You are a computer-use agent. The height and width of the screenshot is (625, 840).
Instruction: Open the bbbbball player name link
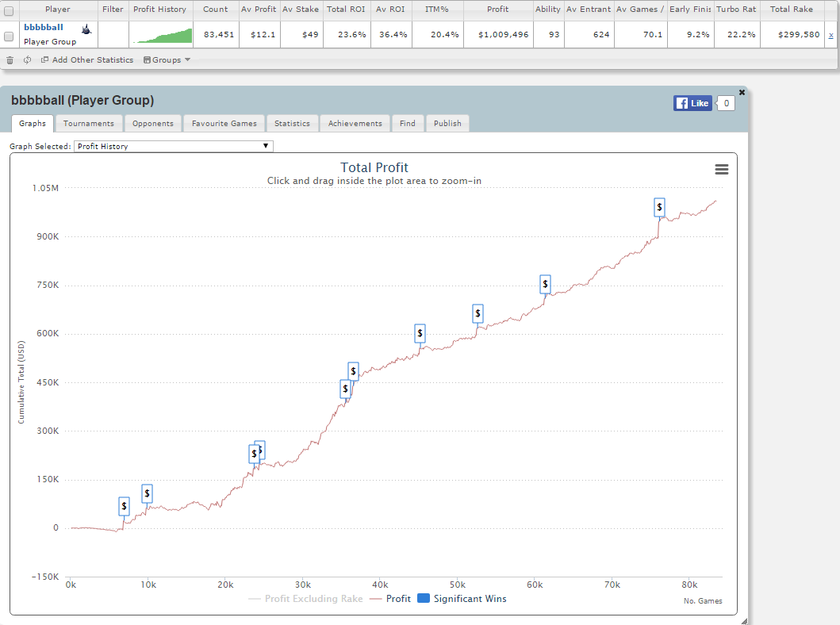click(x=44, y=27)
